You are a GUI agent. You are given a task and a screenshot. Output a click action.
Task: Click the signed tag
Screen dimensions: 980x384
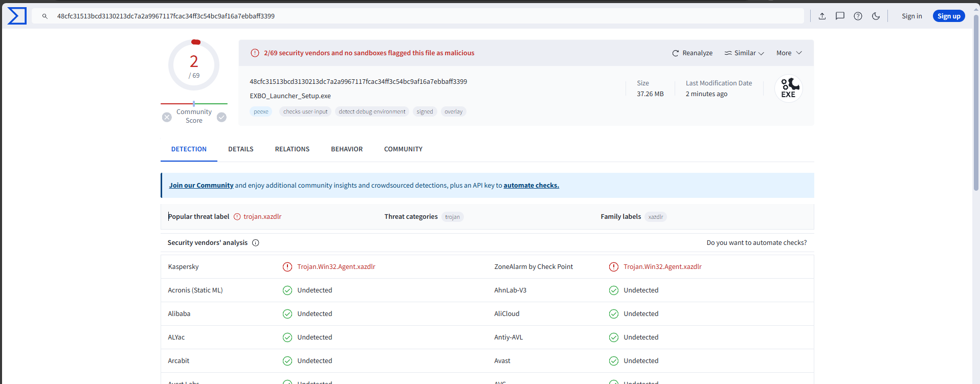tap(425, 111)
